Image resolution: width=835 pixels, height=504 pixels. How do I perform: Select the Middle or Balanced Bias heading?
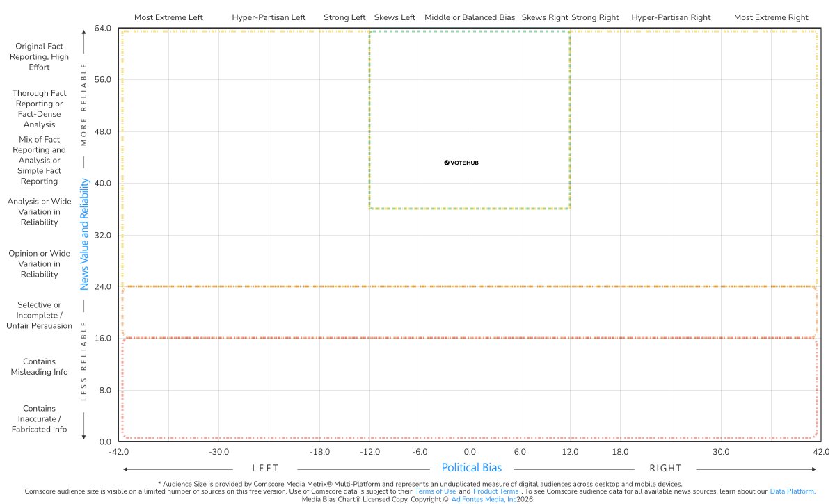click(x=470, y=17)
